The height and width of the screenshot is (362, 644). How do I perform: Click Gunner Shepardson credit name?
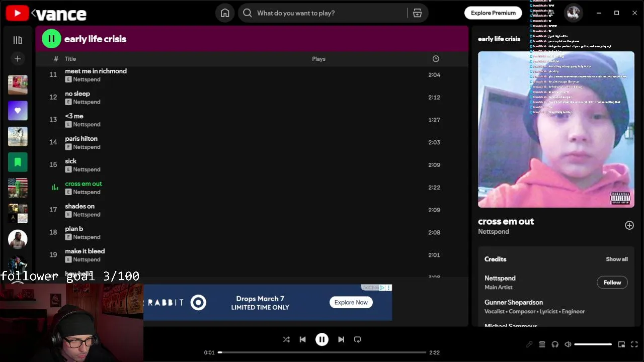pos(513,302)
